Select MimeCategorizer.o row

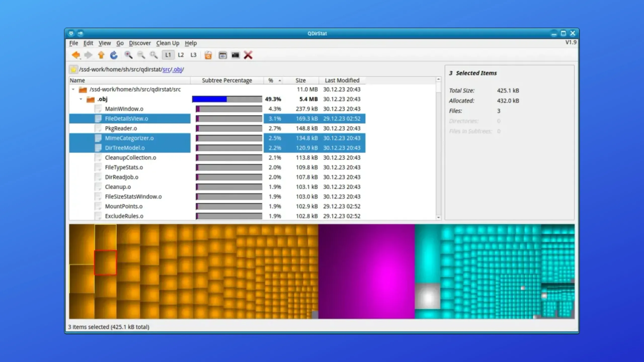click(217, 138)
